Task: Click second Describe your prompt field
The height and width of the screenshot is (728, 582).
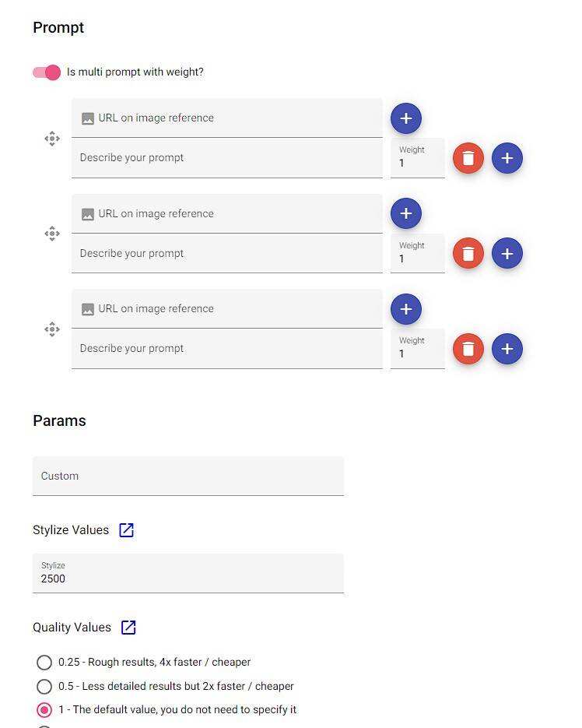Action: pos(227,254)
